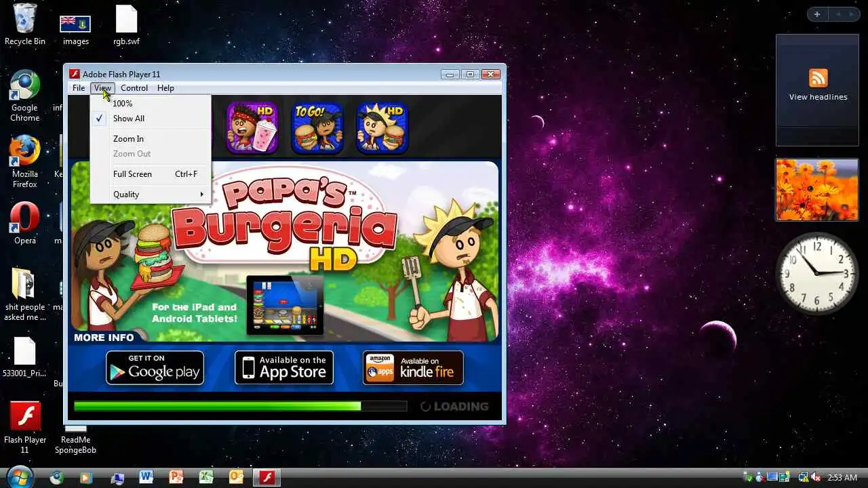Select the 533001_Pri... file icon

coord(25,357)
